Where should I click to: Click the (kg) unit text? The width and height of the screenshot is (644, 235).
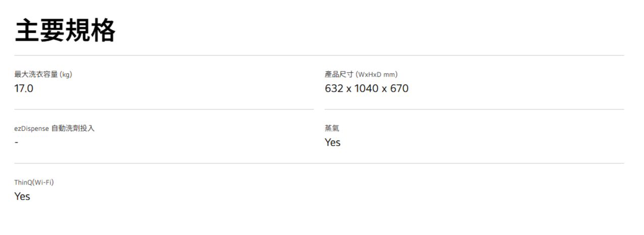[x=66, y=75]
